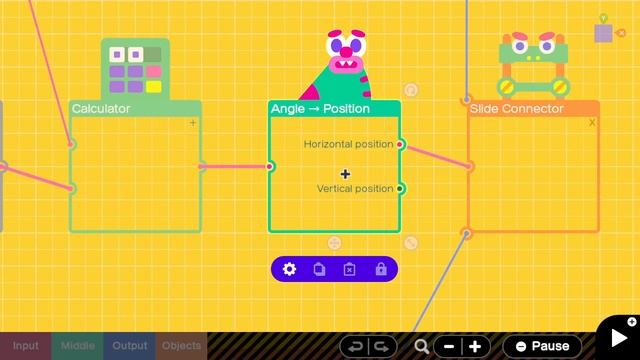Viewport: 640px width, 360px height.
Task: Click the Slide Connector title bar
Action: pyautogui.click(x=533, y=109)
